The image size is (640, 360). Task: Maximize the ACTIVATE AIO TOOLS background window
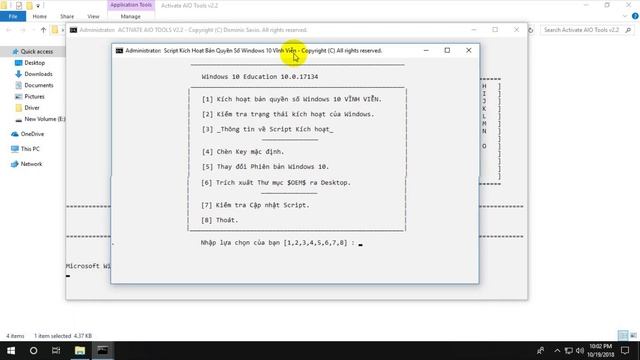(495, 30)
